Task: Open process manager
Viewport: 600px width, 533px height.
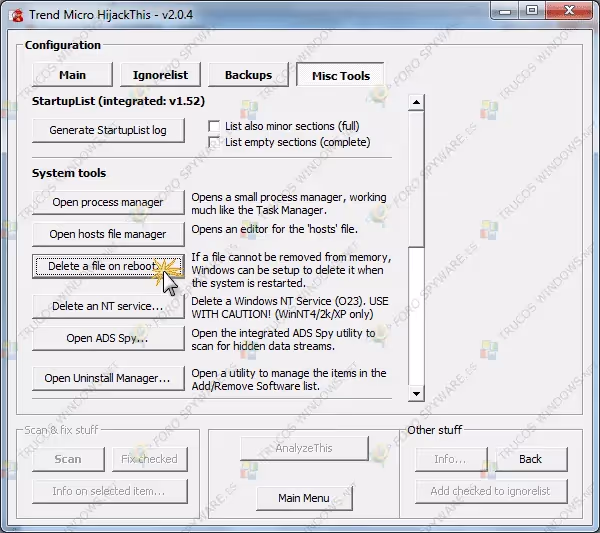Action: 108,202
